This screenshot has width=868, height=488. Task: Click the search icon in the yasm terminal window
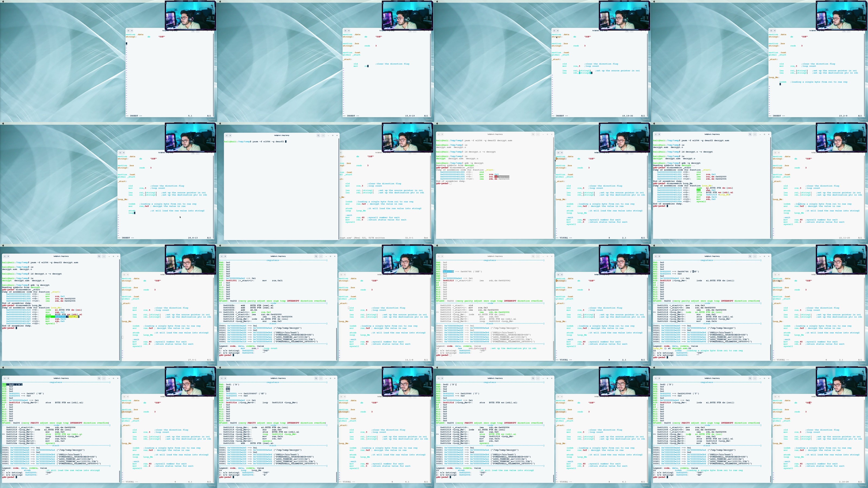pyautogui.click(x=318, y=136)
